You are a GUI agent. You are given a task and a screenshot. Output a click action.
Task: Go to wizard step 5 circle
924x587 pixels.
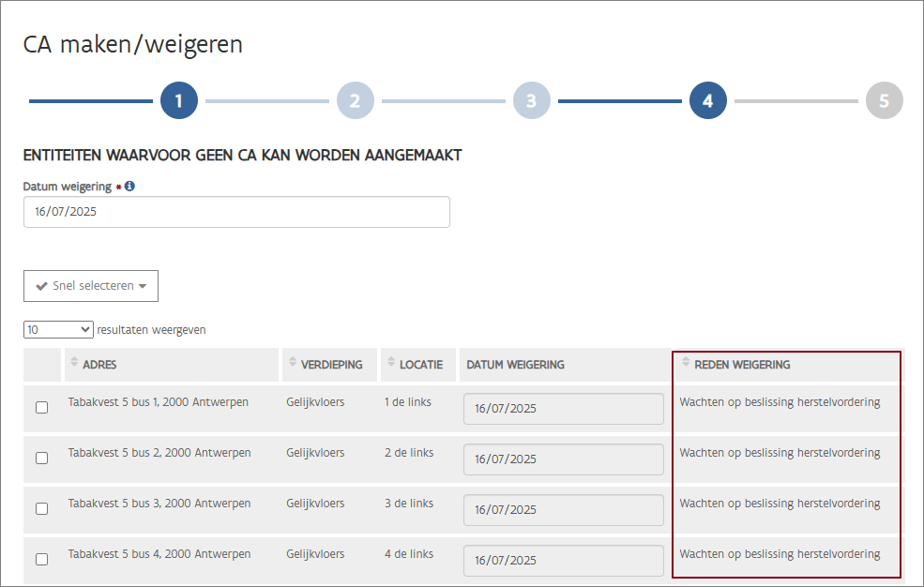point(884,101)
